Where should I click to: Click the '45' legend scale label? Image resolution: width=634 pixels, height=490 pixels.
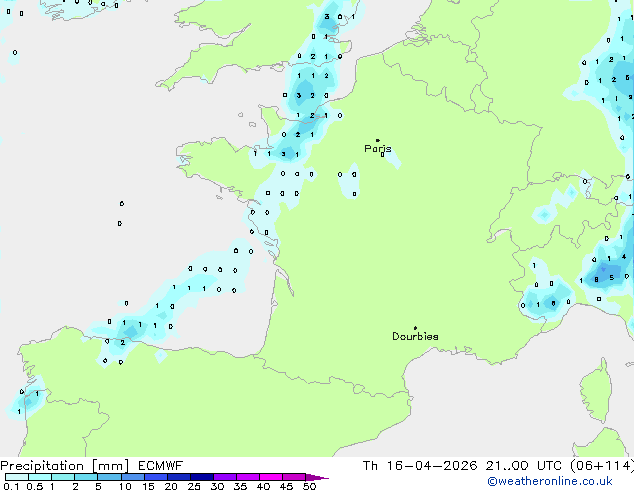[286, 486]
